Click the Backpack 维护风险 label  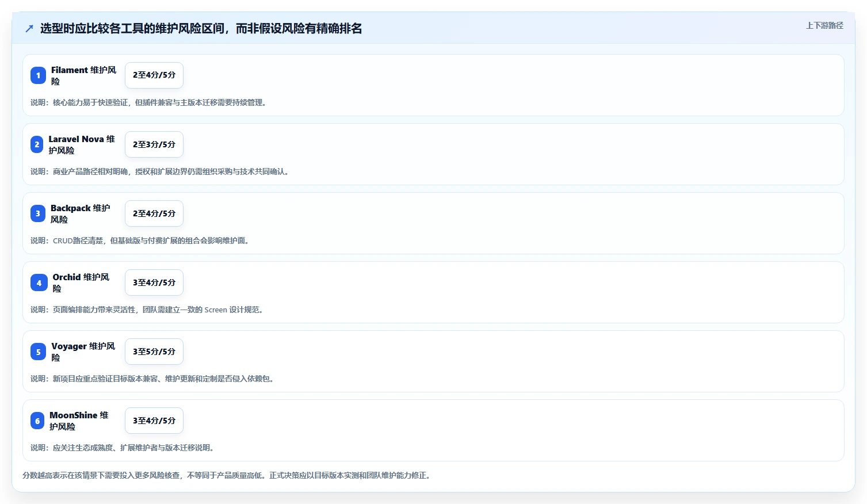pos(81,213)
